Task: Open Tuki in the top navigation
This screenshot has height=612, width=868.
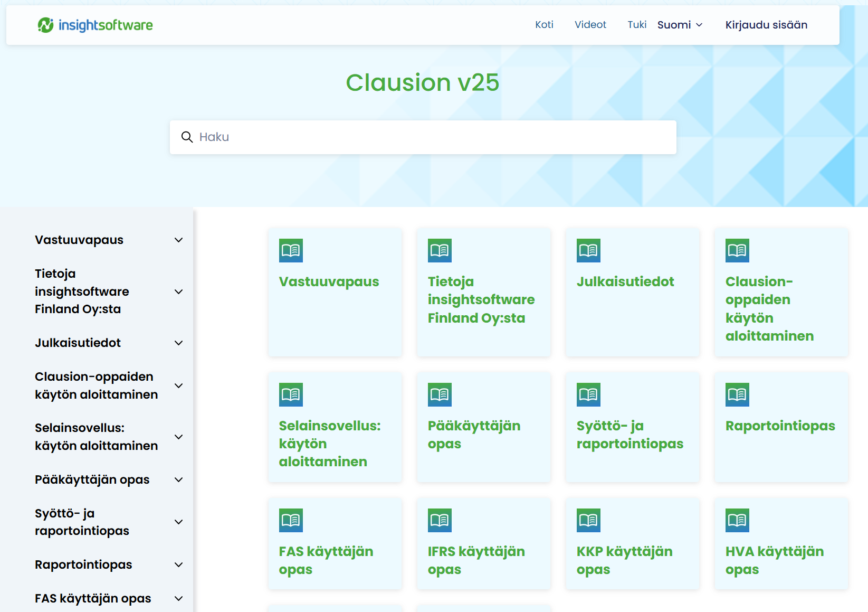Action: (x=637, y=25)
